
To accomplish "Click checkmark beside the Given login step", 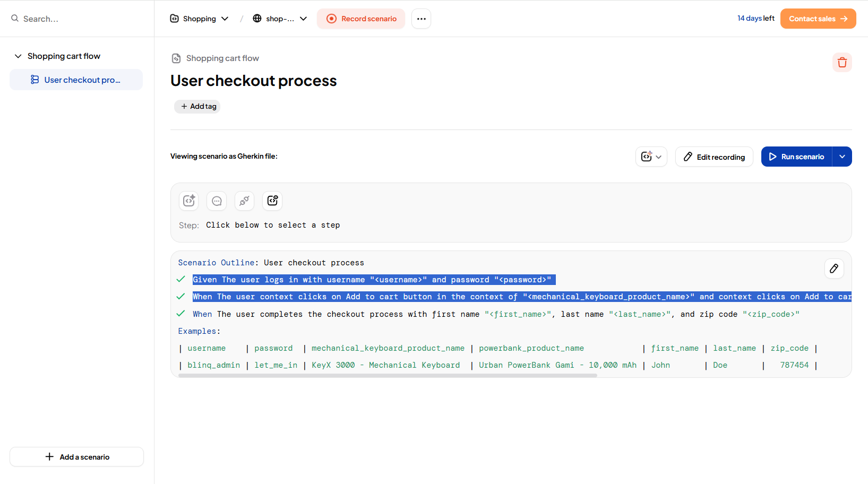I will tap(181, 280).
